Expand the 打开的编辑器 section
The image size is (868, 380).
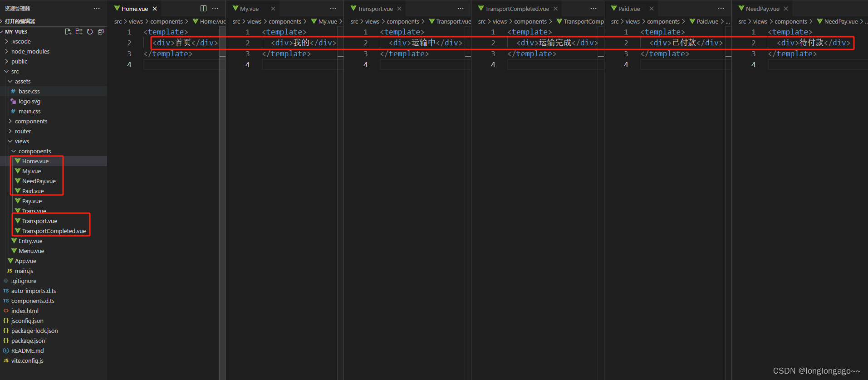(54, 21)
